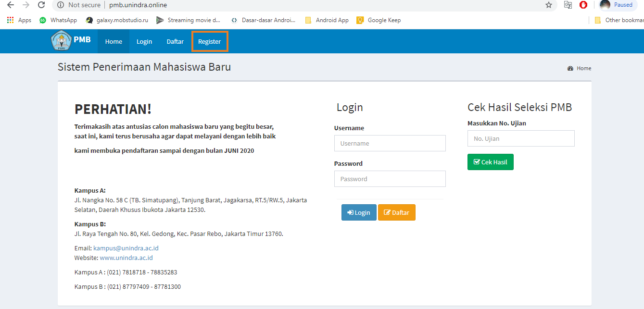Click the Home breadcrumb icon
The width and height of the screenshot is (644, 309).
click(570, 68)
